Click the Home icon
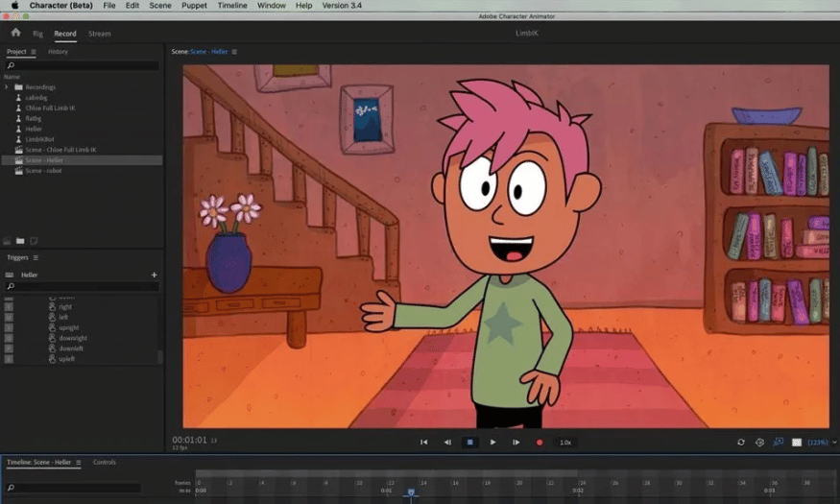 click(15, 33)
